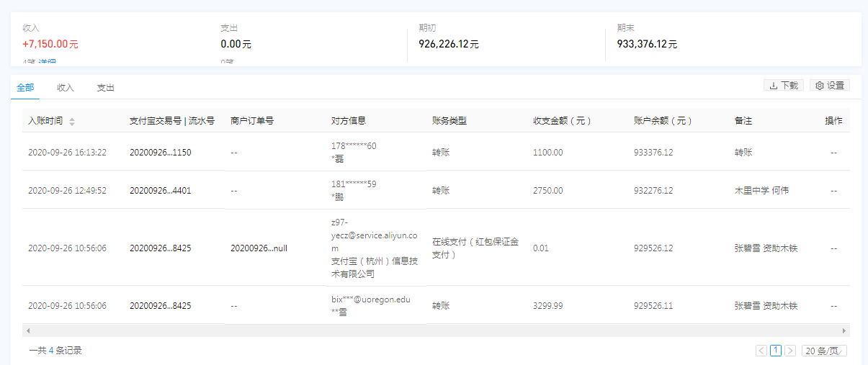Click the 木里中学 何伟 remark cell
The width and height of the screenshot is (868, 365).
point(761,191)
